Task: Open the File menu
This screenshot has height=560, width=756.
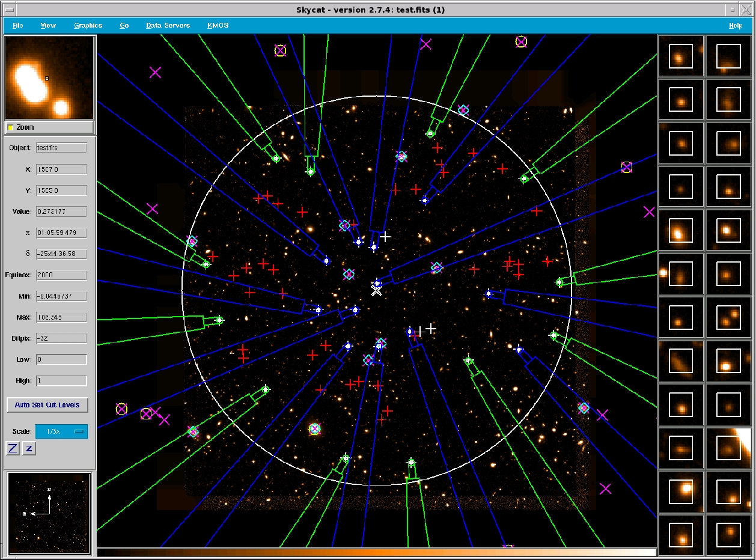Action: [x=18, y=25]
